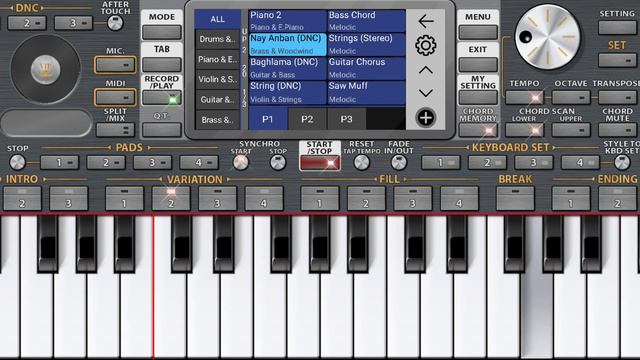Select Nay Anban (DNC) sound
Image resolution: width=640 pixels, height=360 pixels.
(287, 44)
